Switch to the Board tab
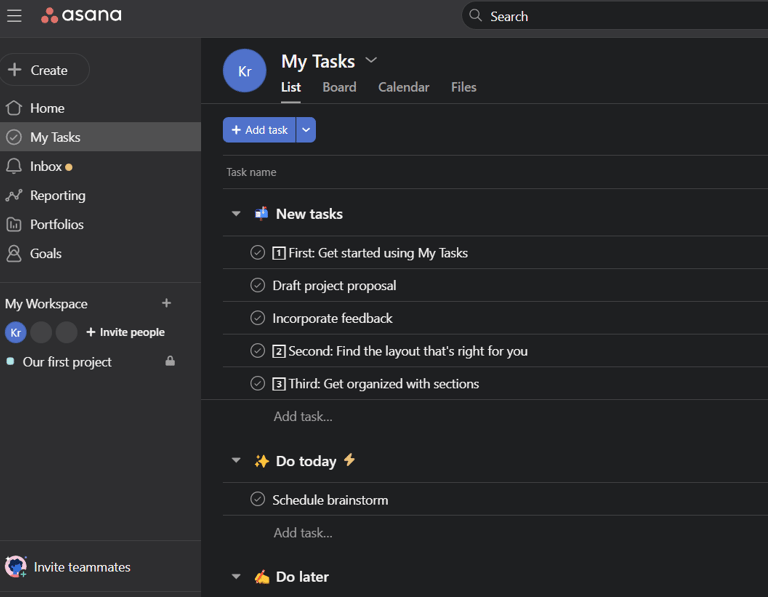Viewport: 768px width, 597px height. pos(339,87)
